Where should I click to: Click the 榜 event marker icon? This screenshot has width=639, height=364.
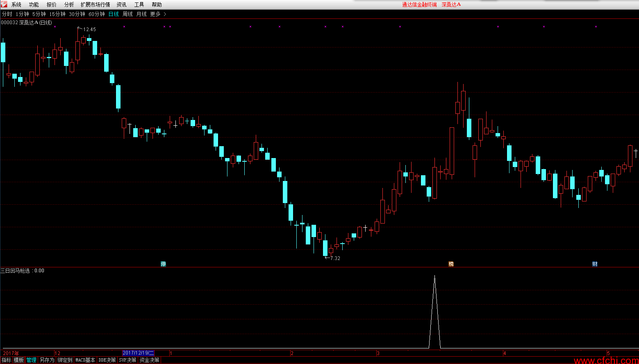[x=451, y=264]
